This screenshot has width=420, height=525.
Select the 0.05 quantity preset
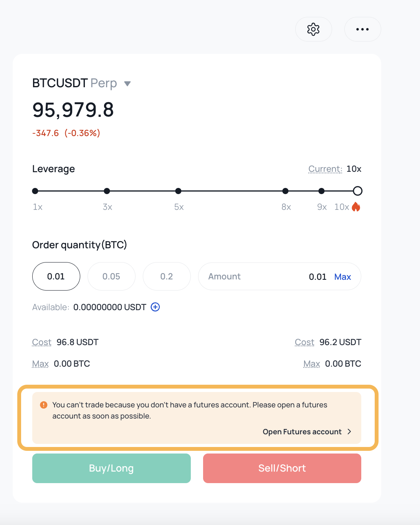pos(111,276)
